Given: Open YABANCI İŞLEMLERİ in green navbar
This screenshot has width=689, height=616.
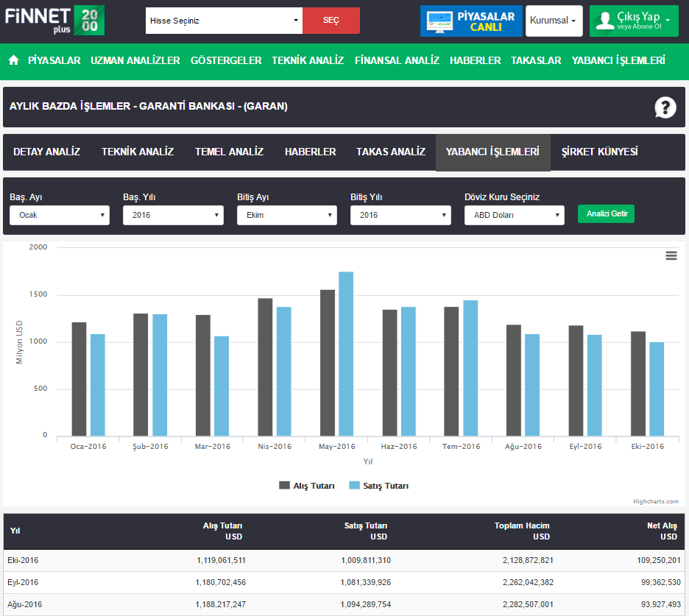Looking at the screenshot, I should click(x=618, y=60).
